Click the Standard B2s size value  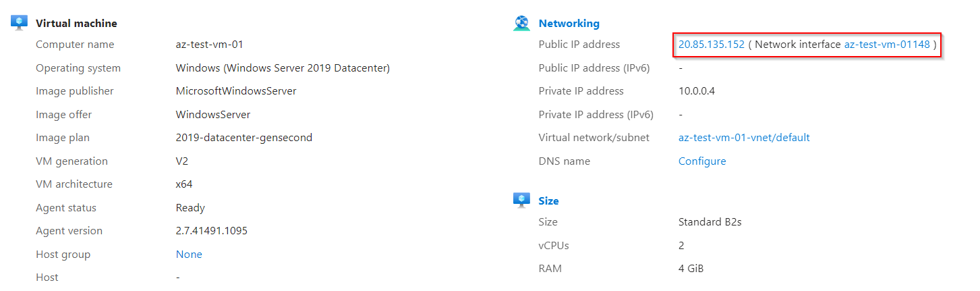(710, 222)
